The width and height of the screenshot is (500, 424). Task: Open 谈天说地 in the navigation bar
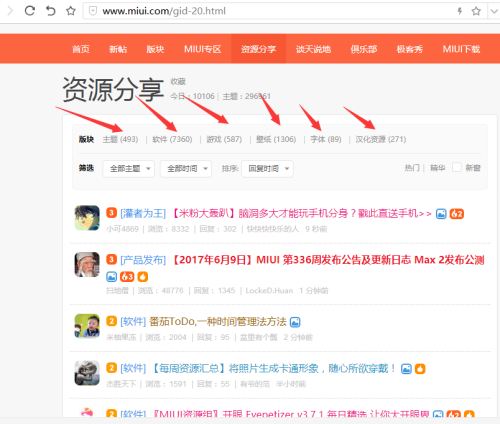point(313,49)
